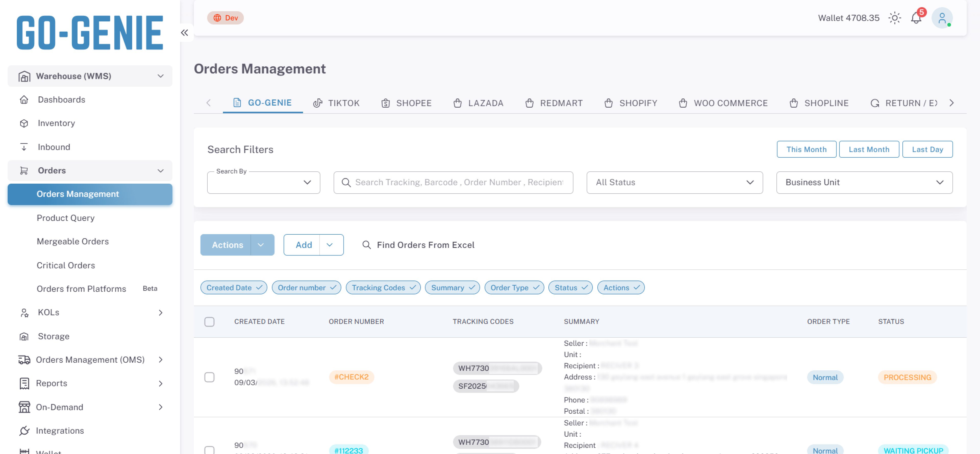
Task: Filter by This Month
Action: point(806,149)
